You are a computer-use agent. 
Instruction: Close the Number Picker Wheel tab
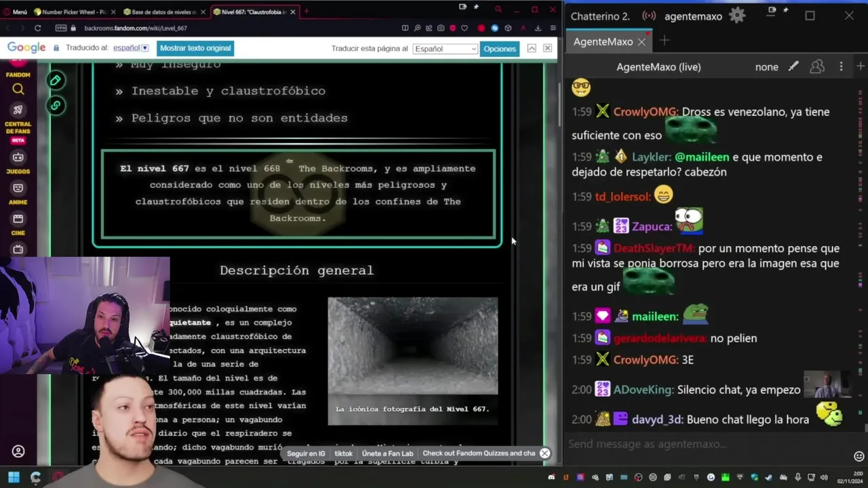tap(113, 12)
